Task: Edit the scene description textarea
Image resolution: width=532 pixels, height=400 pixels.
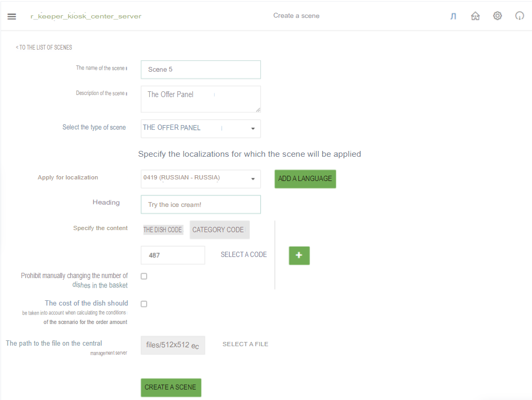Action: click(x=201, y=99)
